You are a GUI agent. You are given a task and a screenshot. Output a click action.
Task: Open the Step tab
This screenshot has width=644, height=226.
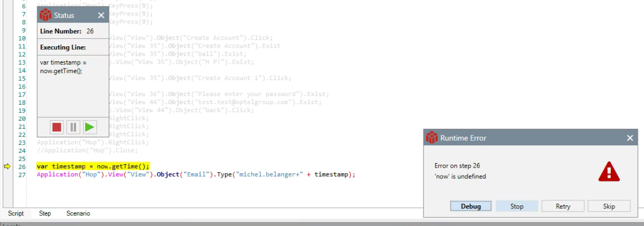click(x=45, y=213)
